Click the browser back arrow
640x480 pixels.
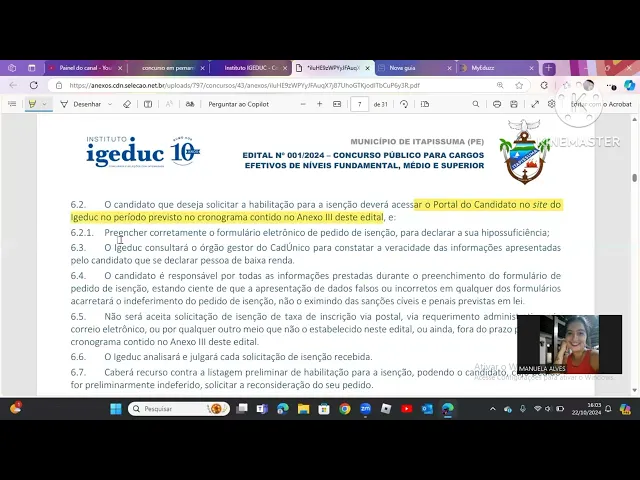13,85
